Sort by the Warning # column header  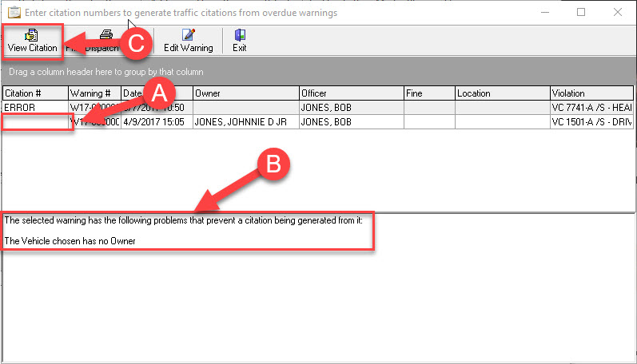coord(92,93)
